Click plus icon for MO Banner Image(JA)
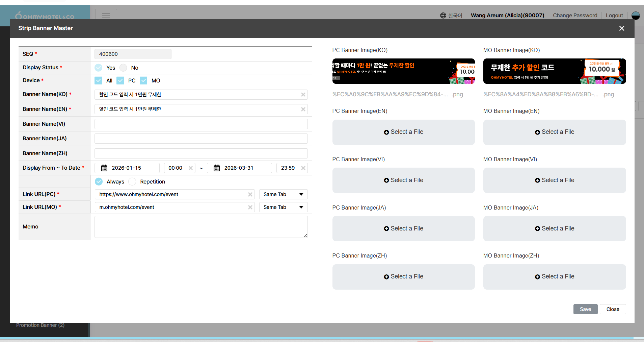 (x=537, y=229)
